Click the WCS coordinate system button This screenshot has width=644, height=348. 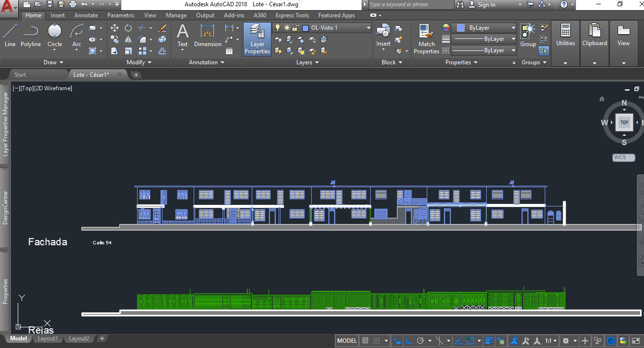click(623, 157)
